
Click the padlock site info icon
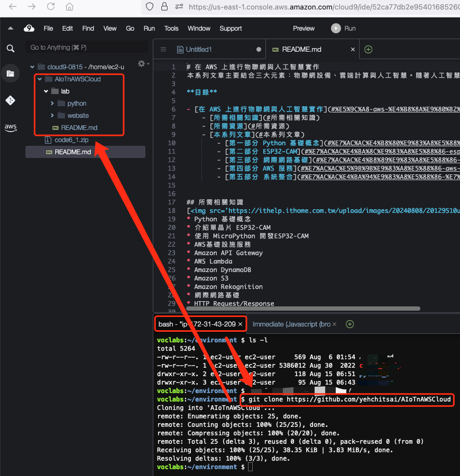pos(164,6)
